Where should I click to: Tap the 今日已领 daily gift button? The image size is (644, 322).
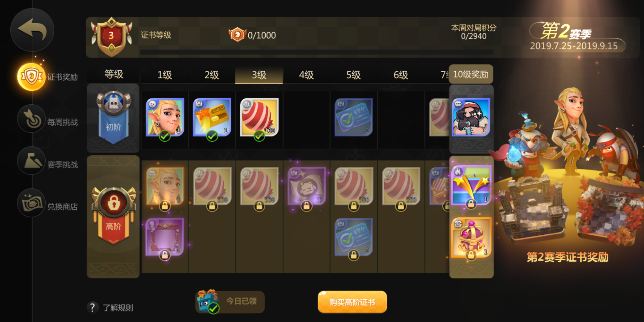click(230, 302)
